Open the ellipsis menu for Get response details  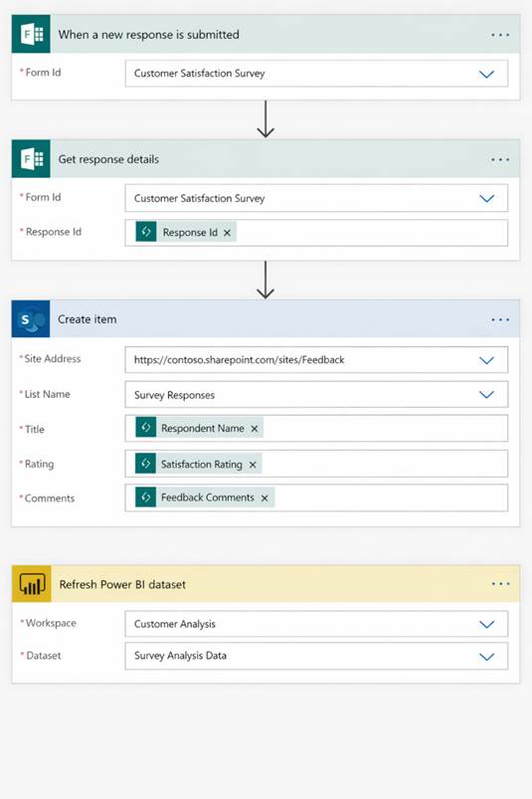[x=500, y=159]
